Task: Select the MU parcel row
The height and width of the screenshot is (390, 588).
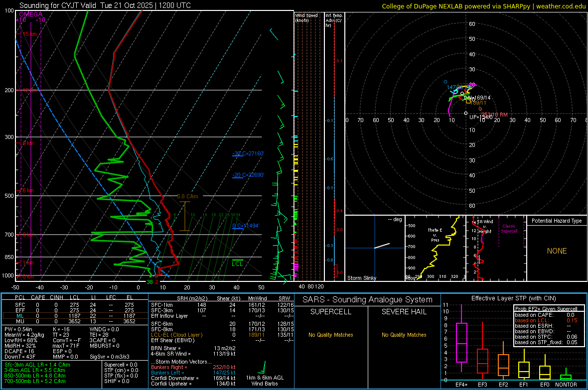Action: coord(75,321)
